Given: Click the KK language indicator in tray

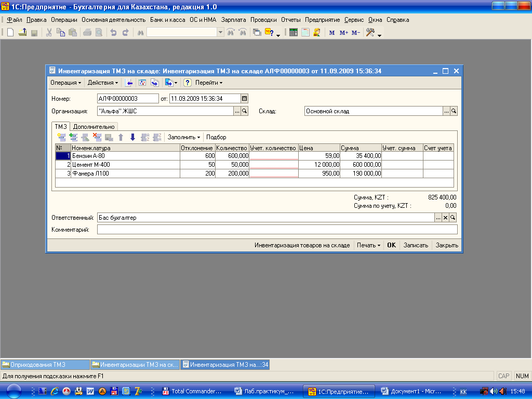Looking at the screenshot, I should pyautogui.click(x=463, y=392).
